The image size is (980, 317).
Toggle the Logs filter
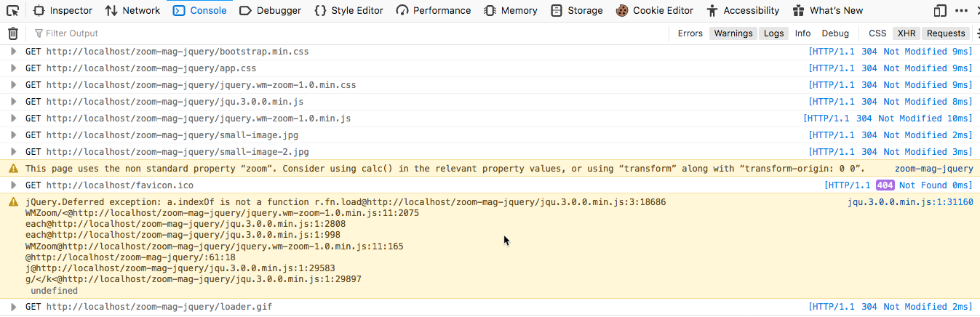(x=774, y=33)
